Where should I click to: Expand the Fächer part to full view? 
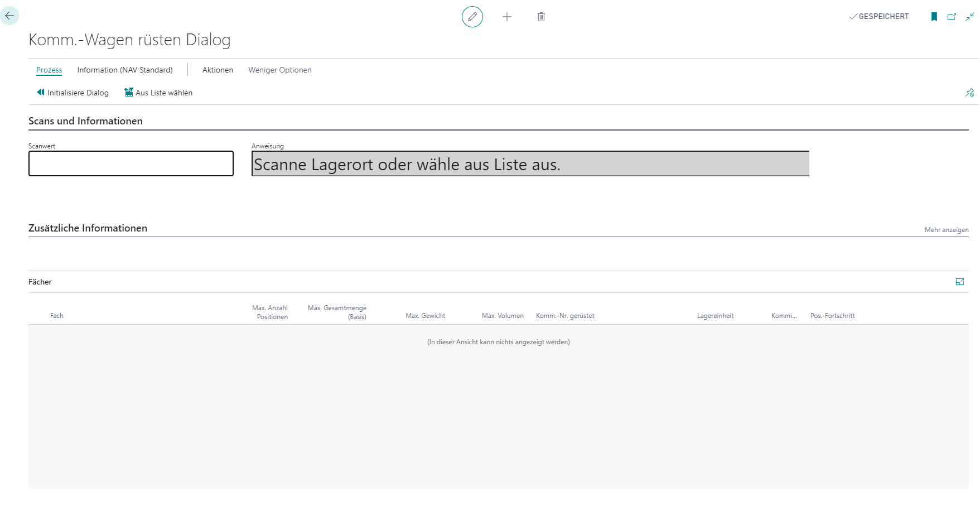tap(959, 282)
